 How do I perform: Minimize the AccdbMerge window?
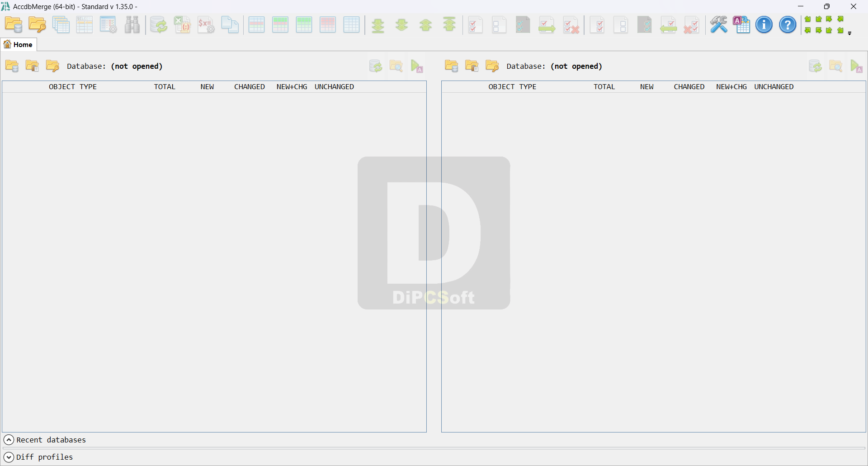click(801, 6)
